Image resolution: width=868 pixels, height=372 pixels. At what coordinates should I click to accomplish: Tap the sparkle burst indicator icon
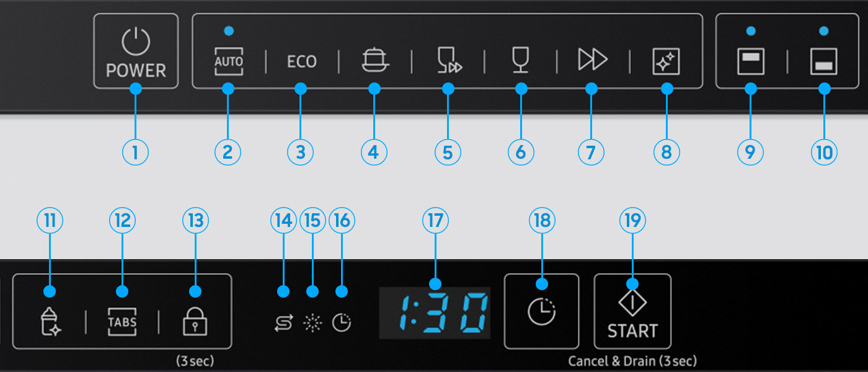(x=312, y=323)
